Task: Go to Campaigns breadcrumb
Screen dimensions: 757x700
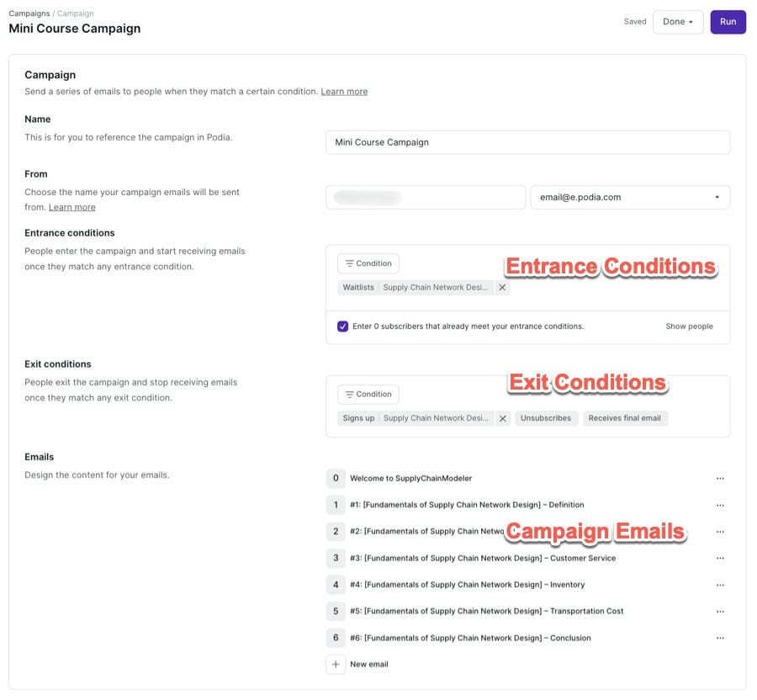Action: [x=29, y=13]
